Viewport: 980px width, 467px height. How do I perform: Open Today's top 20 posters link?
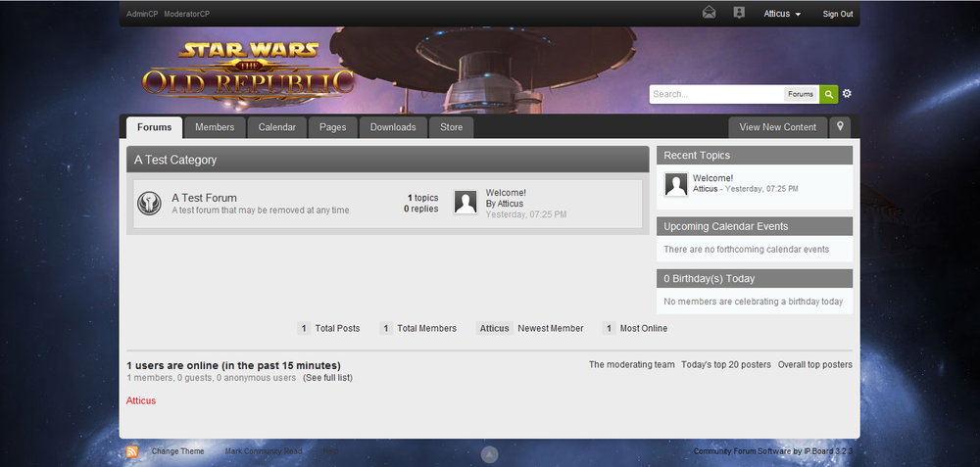(726, 364)
